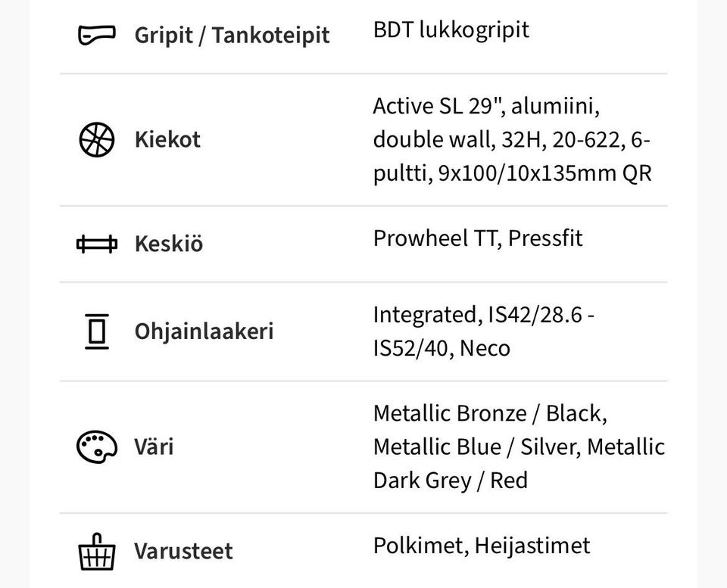Click the Integrated IS42/28.6 headset text
The width and height of the screenshot is (727, 588).
[x=482, y=315]
